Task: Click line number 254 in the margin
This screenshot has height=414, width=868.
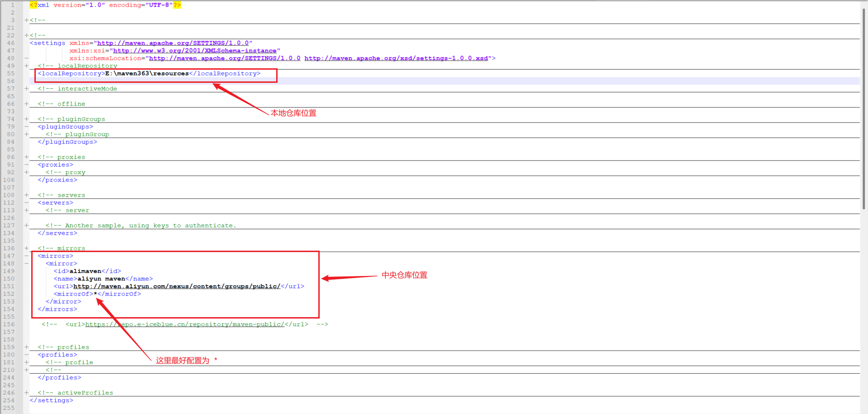Action: click(9, 400)
